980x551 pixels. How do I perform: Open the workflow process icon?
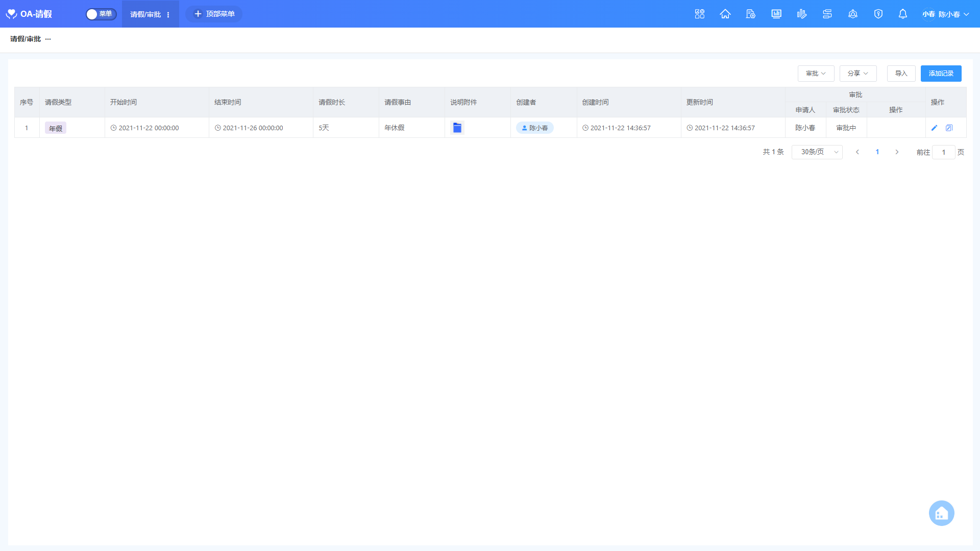[827, 14]
